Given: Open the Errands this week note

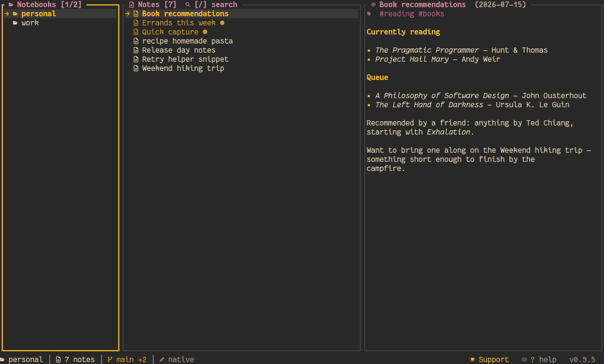Looking at the screenshot, I should point(242,23).
